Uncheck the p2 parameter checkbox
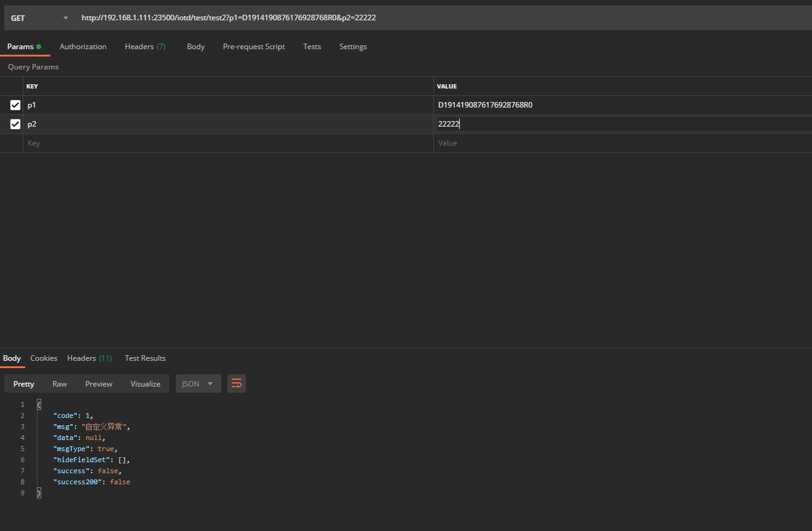This screenshot has height=531, width=812. [x=15, y=124]
